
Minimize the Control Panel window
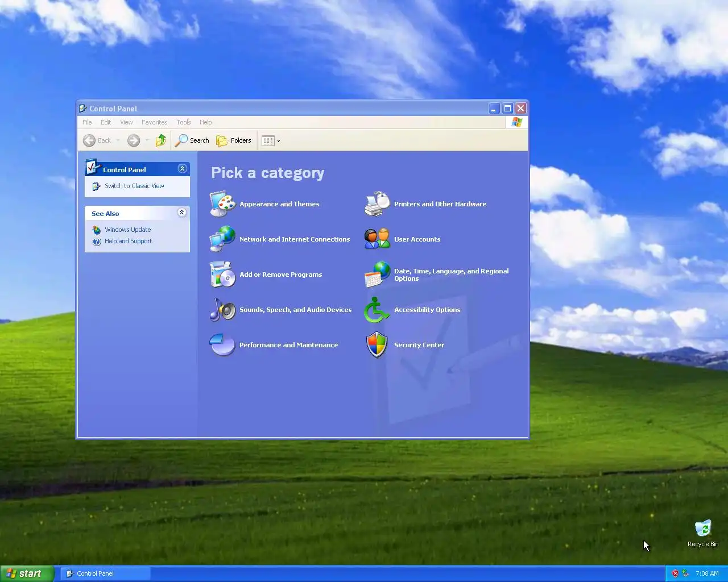pos(494,108)
